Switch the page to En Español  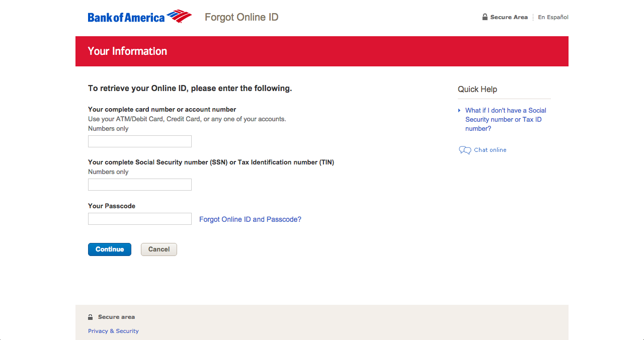pyautogui.click(x=552, y=17)
